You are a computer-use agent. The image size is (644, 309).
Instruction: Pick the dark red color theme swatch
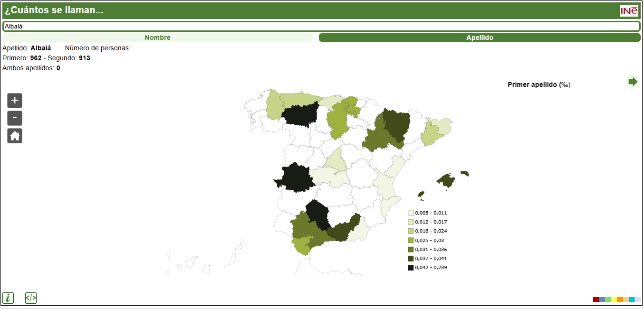click(x=596, y=300)
